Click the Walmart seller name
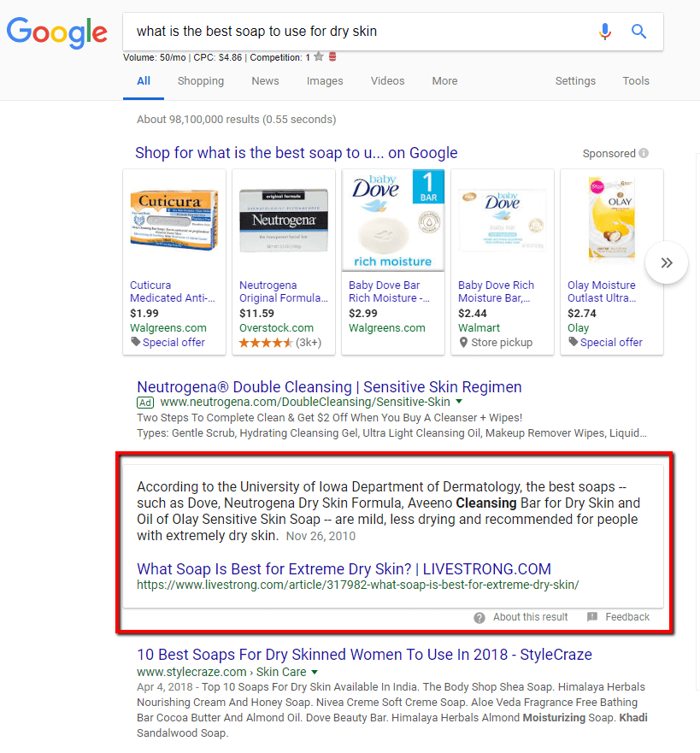The width and height of the screenshot is (700, 753). coord(479,328)
